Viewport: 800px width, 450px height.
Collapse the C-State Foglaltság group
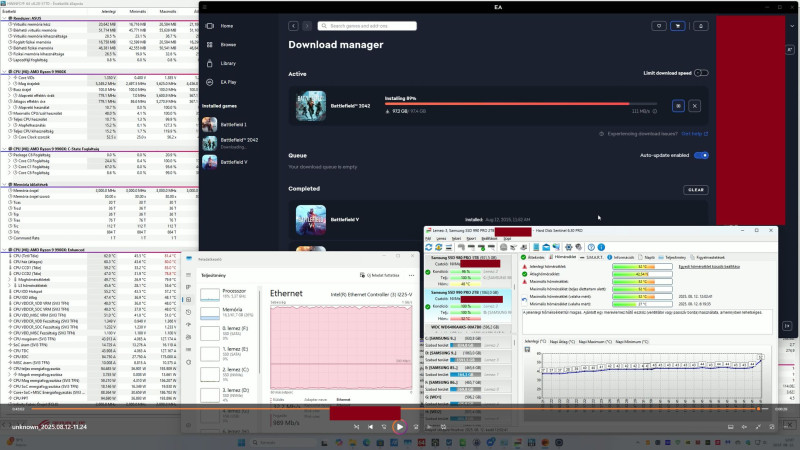tap(5, 149)
